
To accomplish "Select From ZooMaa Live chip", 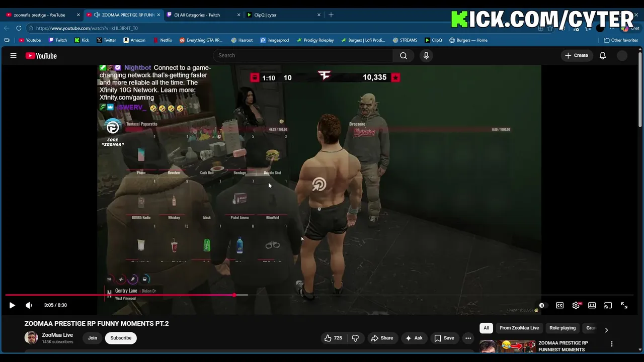I will point(519,328).
